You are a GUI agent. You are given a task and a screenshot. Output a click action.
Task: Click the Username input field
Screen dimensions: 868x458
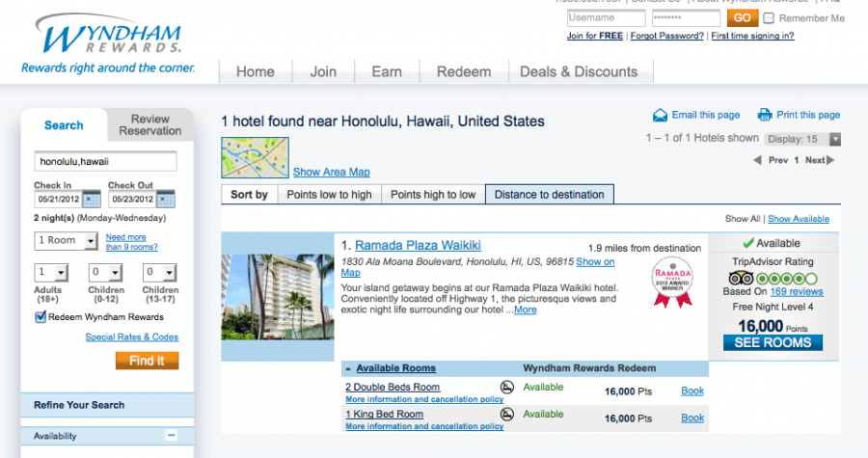pos(607,17)
